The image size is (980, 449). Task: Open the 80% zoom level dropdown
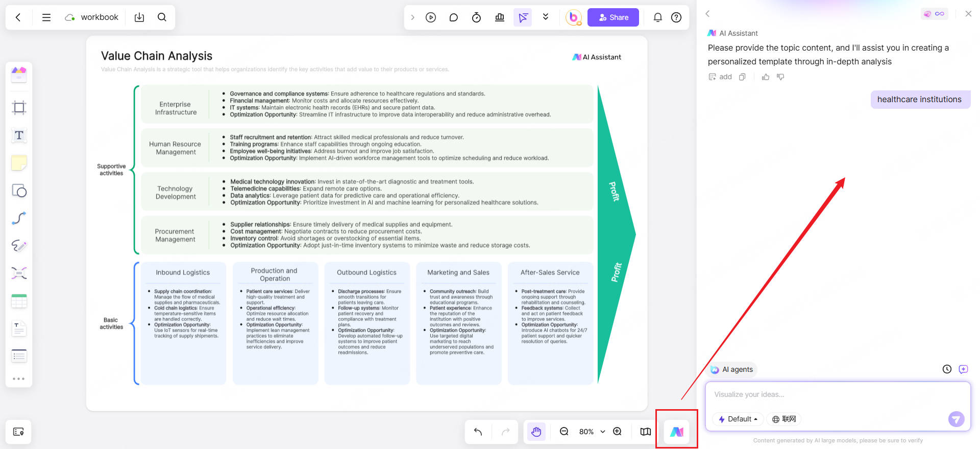point(592,432)
